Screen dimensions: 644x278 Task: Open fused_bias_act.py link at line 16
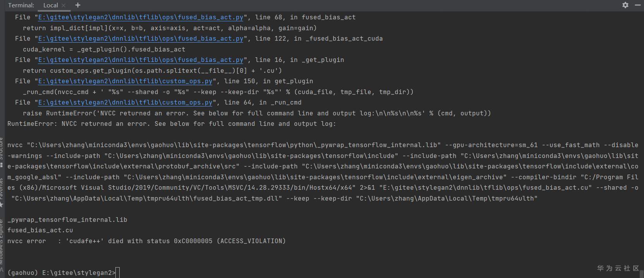[141, 60]
